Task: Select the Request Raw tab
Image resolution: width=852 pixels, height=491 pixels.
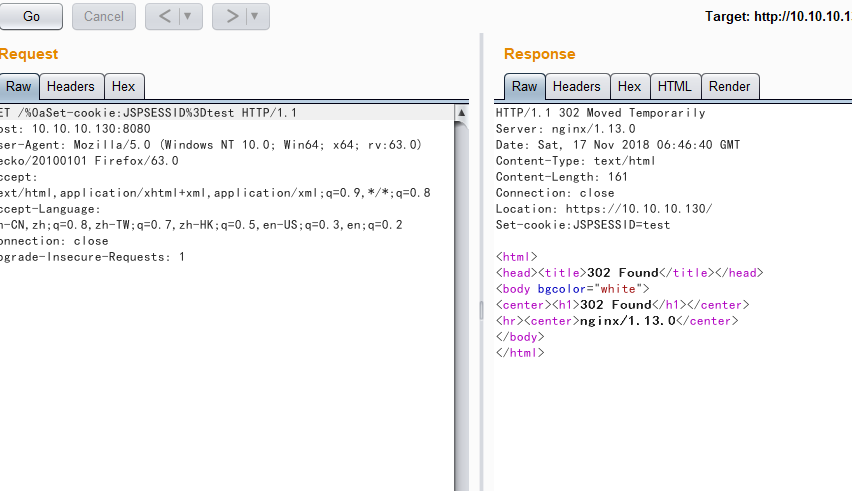Action: pyautogui.click(x=19, y=87)
